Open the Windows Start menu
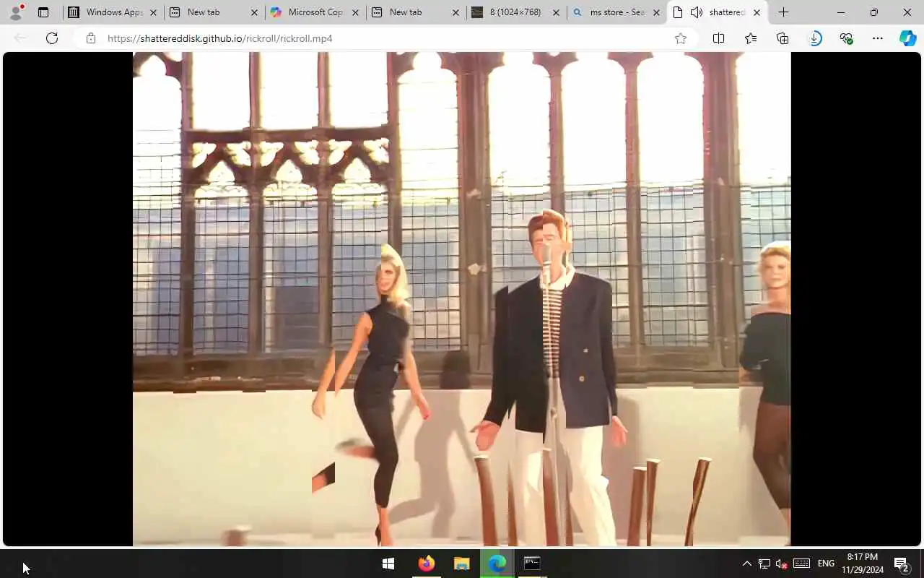The height and width of the screenshot is (578, 924). point(388,564)
